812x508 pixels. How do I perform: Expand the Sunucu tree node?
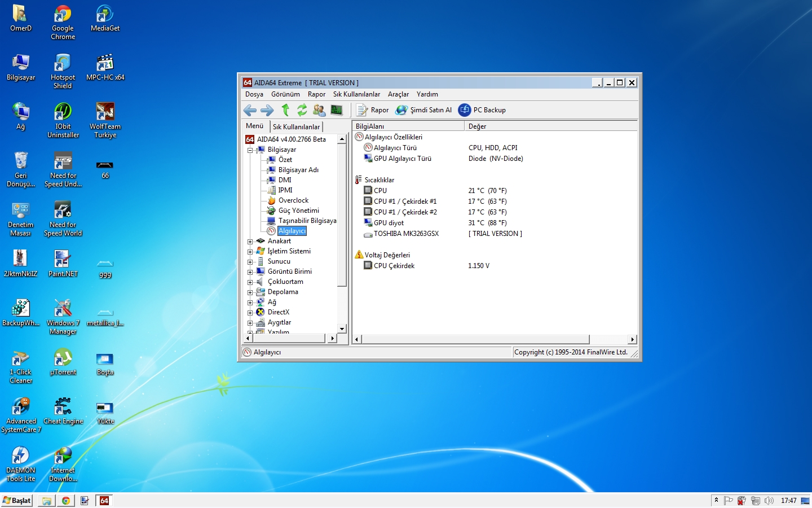coord(250,262)
